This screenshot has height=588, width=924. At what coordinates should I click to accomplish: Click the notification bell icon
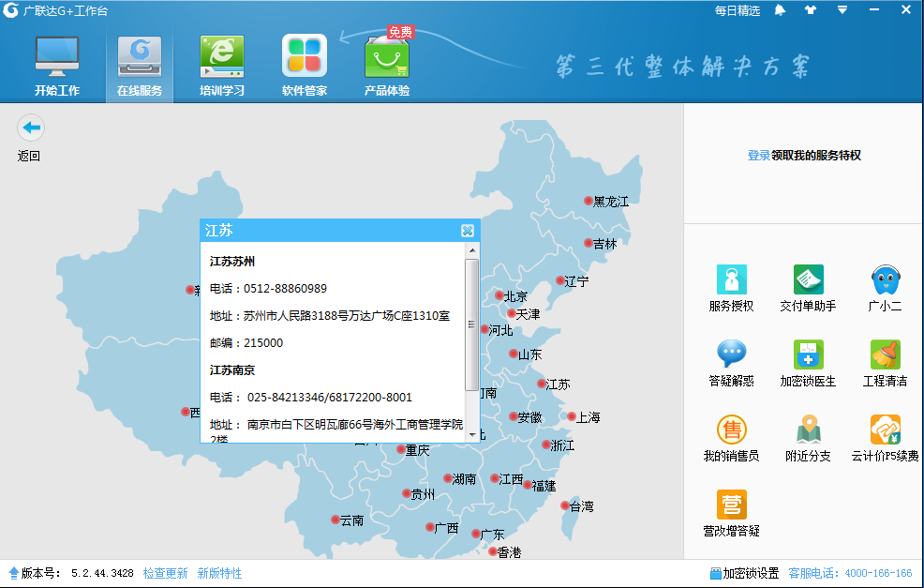(x=780, y=10)
